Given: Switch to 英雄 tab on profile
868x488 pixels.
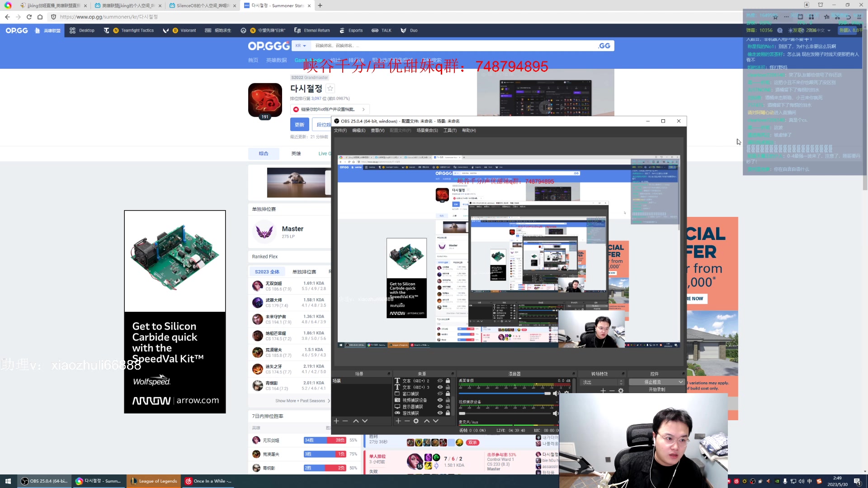Looking at the screenshot, I should 296,154.
